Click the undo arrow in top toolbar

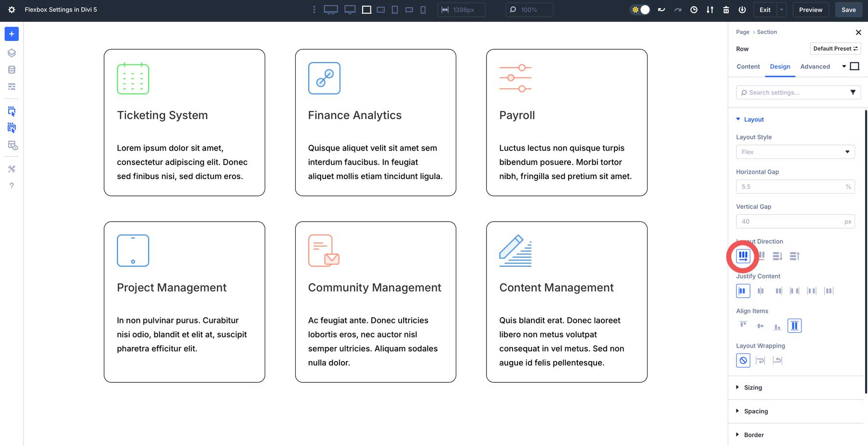[662, 10]
